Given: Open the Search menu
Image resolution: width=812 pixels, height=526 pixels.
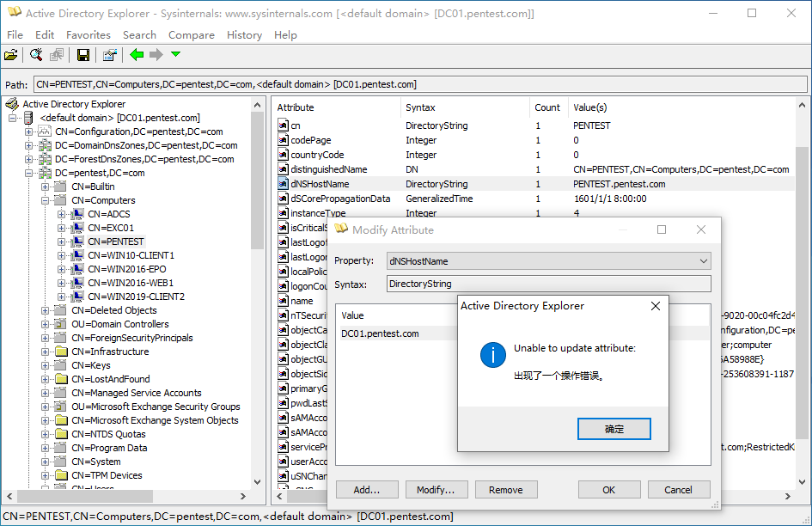Looking at the screenshot, I should [139, 34].
